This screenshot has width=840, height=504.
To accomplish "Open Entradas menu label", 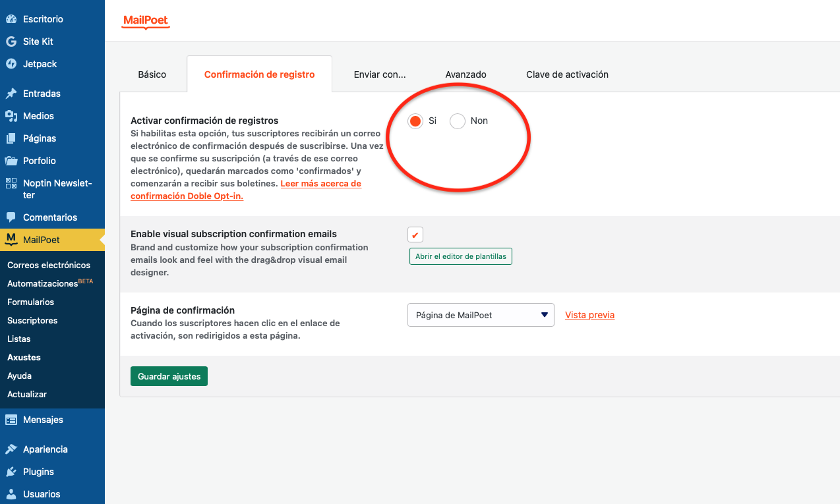I will pyautogui.click(x=42, y=94).
